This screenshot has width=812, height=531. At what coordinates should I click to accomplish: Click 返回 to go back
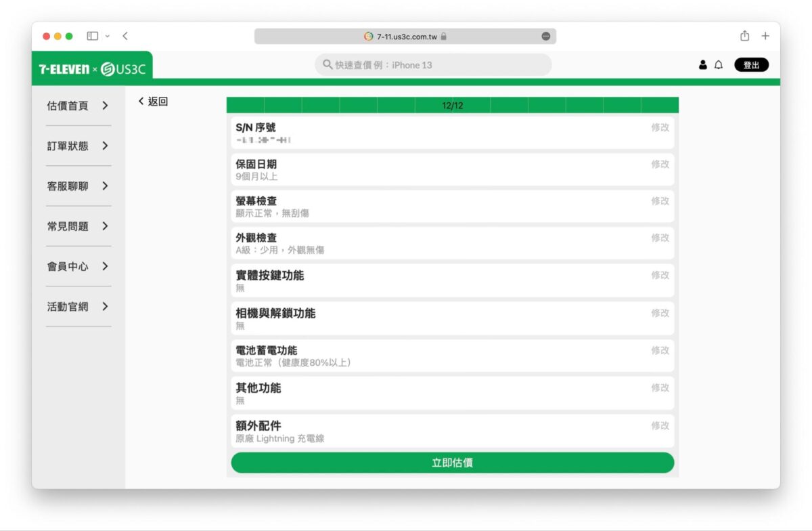(153, 102)
